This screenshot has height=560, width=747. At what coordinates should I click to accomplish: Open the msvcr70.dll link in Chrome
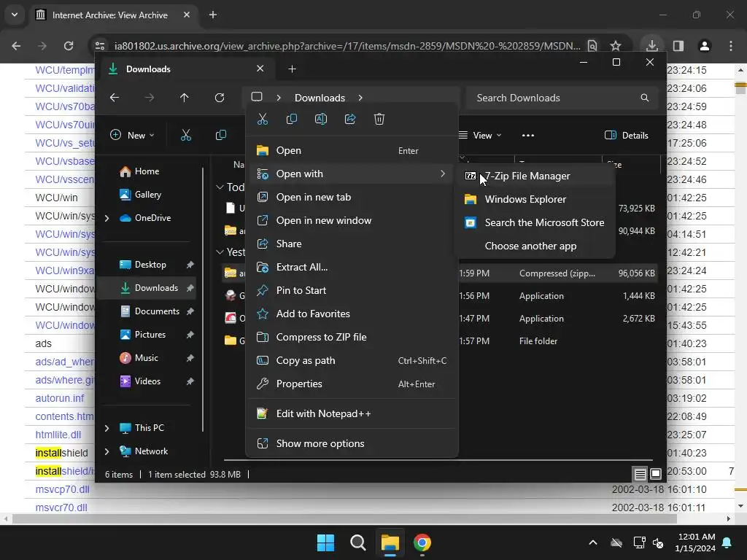pyautogui.click(x=61, y=507)
